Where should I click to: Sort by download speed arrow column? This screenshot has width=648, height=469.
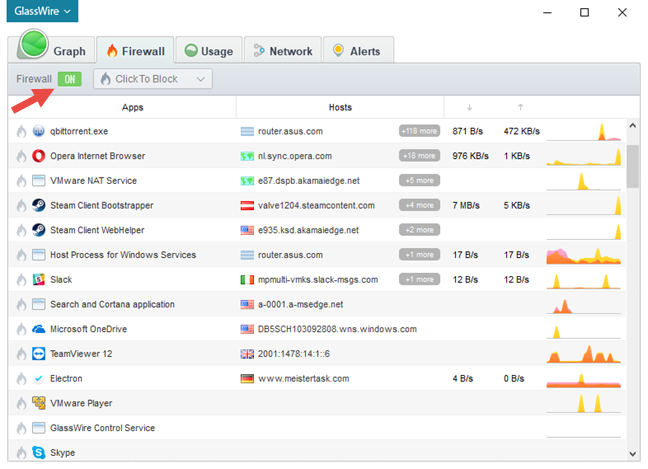tap(469, 107)
